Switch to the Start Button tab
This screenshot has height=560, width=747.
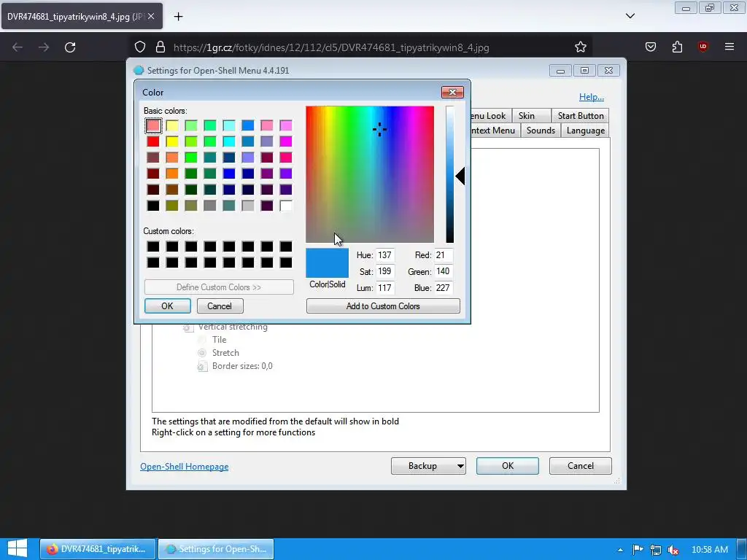coord(580,116)
